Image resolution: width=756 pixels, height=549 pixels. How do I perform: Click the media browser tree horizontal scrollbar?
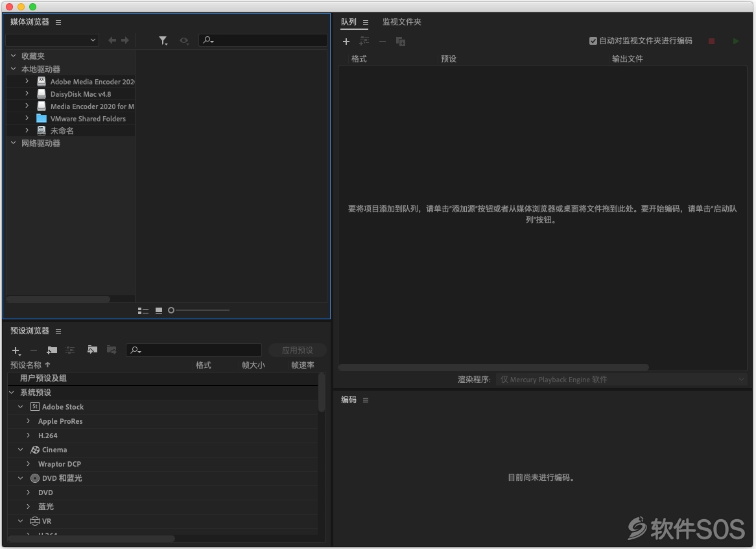58,299
